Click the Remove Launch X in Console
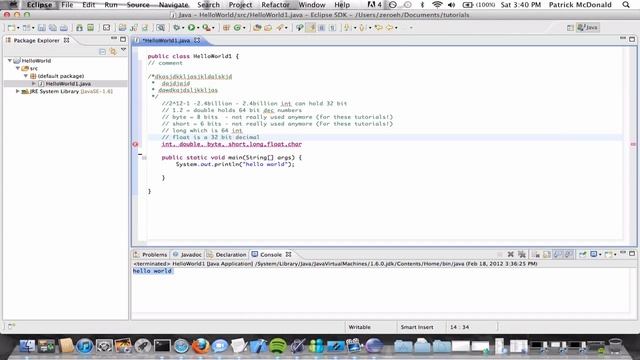640x360 pixels. coord(510,254)
